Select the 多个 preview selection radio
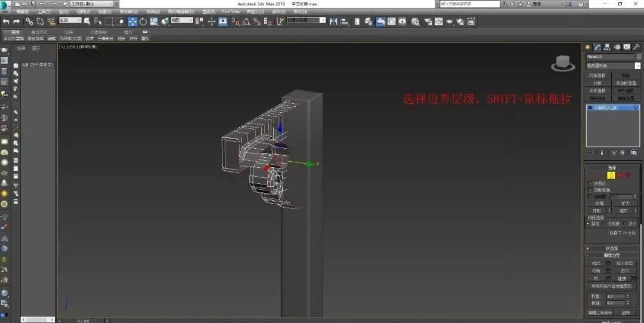The width and height of the screenshot is (644, 323). [625, 224]
